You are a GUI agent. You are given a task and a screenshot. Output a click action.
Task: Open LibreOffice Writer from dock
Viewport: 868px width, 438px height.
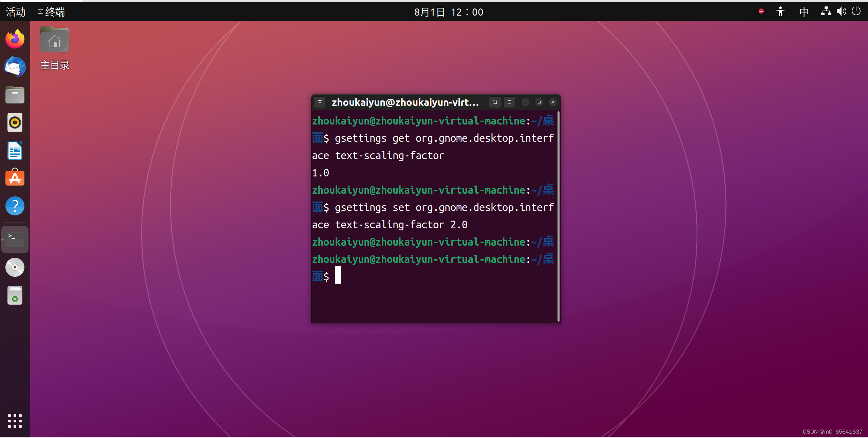(15, 150)
